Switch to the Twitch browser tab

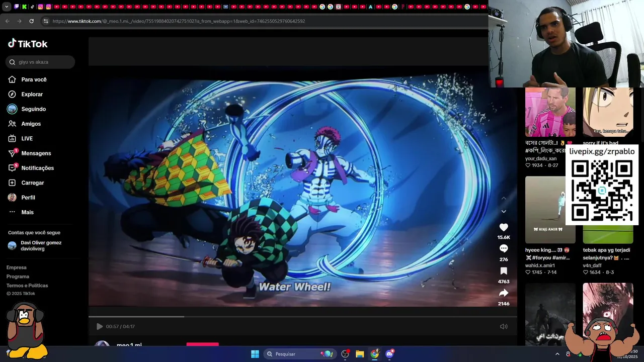pyautogui.click(x=17, y=7)
